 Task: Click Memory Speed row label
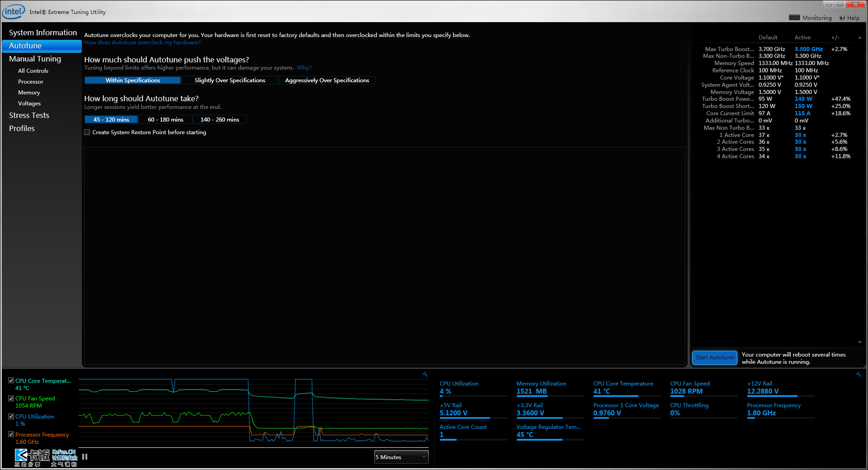tap(734, 63)
